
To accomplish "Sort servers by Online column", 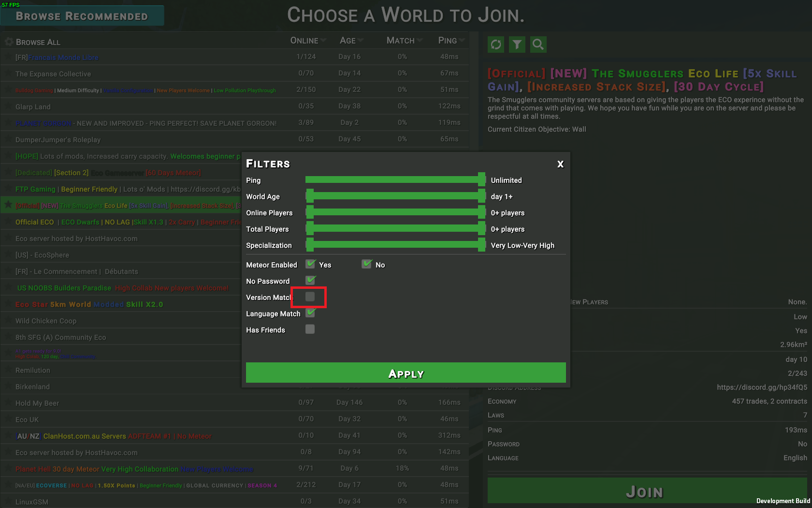I will click(x=308, y=41).
